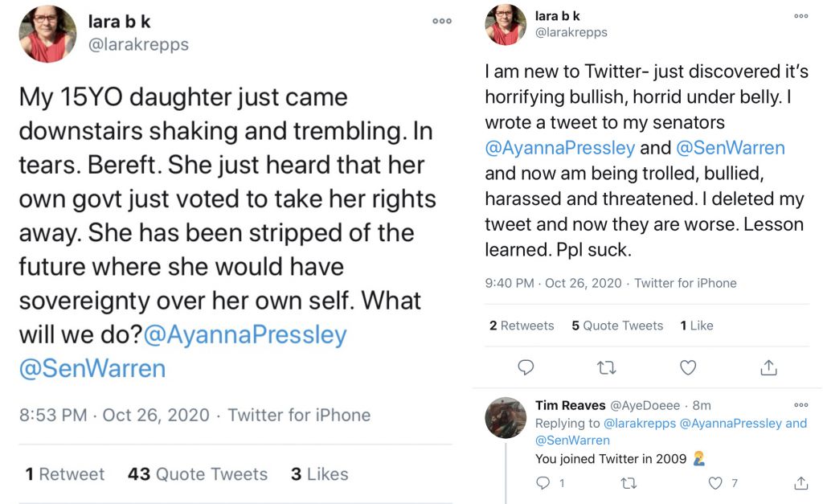
Task: View the 43 Quote Tweets list
Action: pos(198,474)
